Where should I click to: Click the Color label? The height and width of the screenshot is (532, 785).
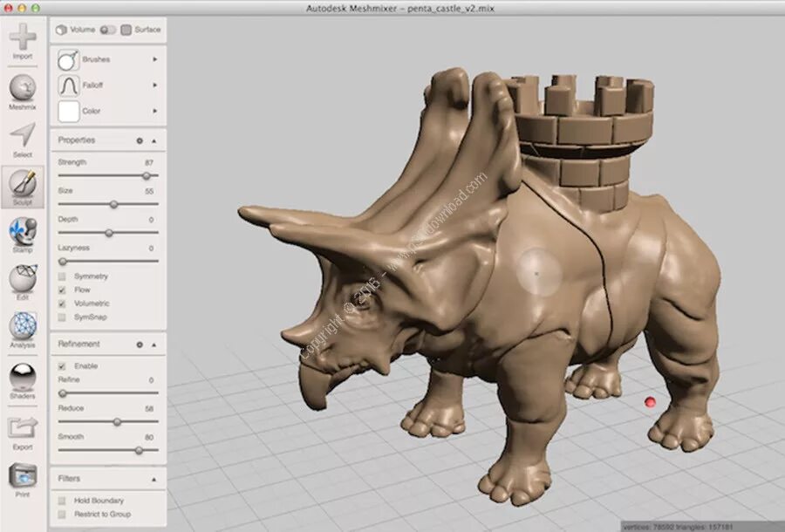pos(91,111)
